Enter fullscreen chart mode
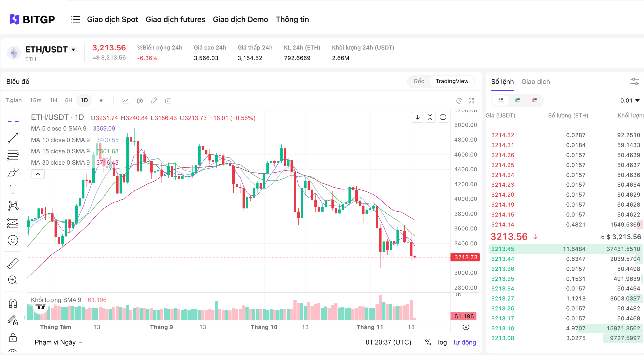Screen dimensions: 644x355 tap(471, 101)
